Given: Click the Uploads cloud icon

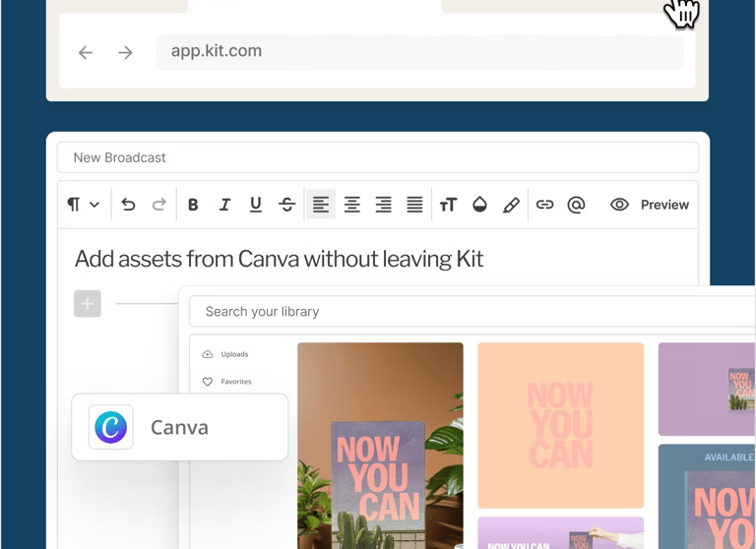Looking at the screenshot, I should point(208,354).
